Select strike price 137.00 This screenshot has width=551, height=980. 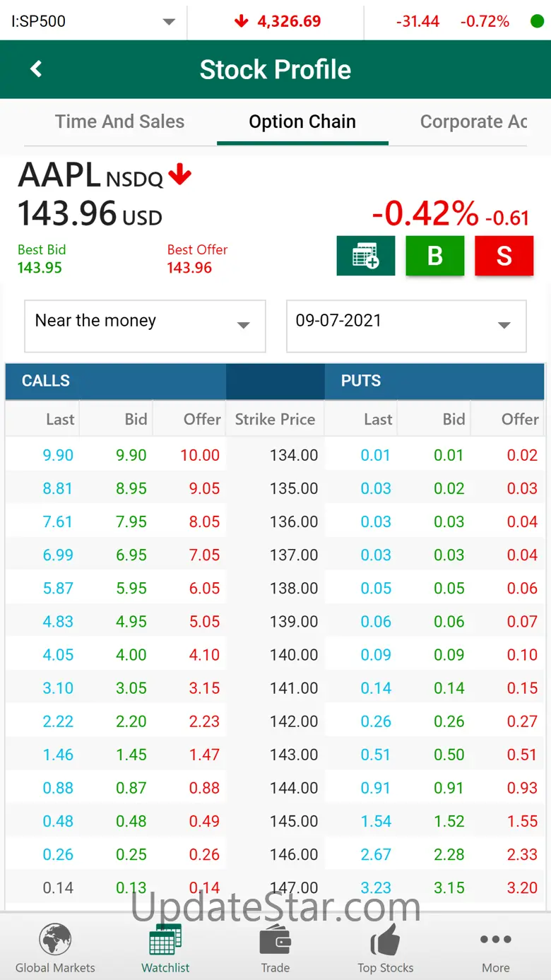pyautogui.click(x=294, y=555)
